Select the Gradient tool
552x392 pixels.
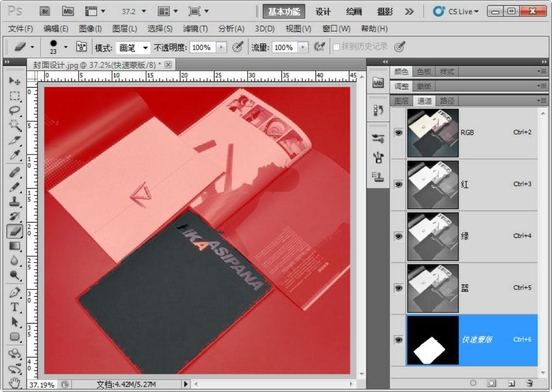[15, 246]
